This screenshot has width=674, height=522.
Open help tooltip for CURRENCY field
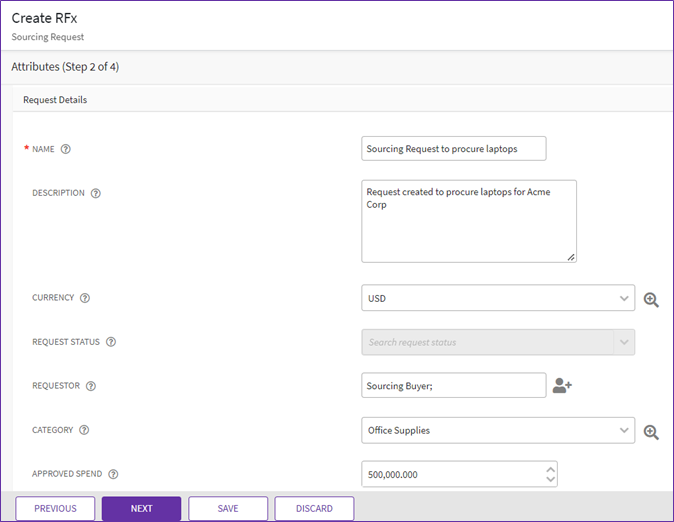coord(85,298)
